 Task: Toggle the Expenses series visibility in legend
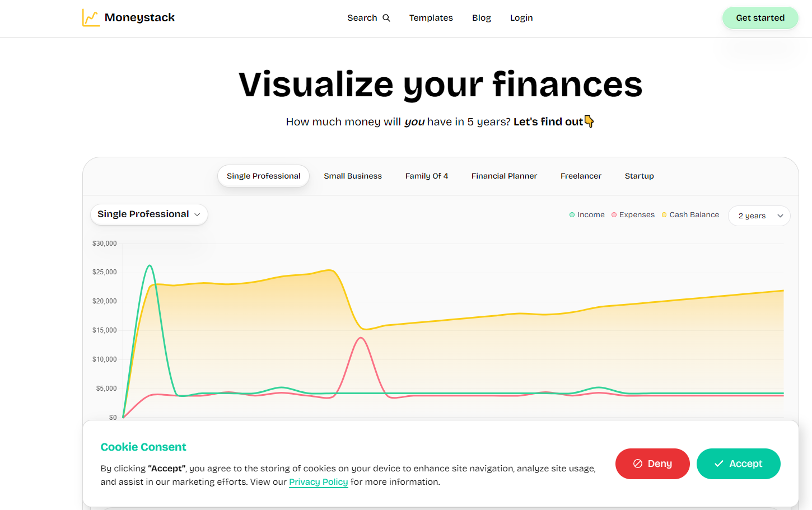tap(633, 214)
